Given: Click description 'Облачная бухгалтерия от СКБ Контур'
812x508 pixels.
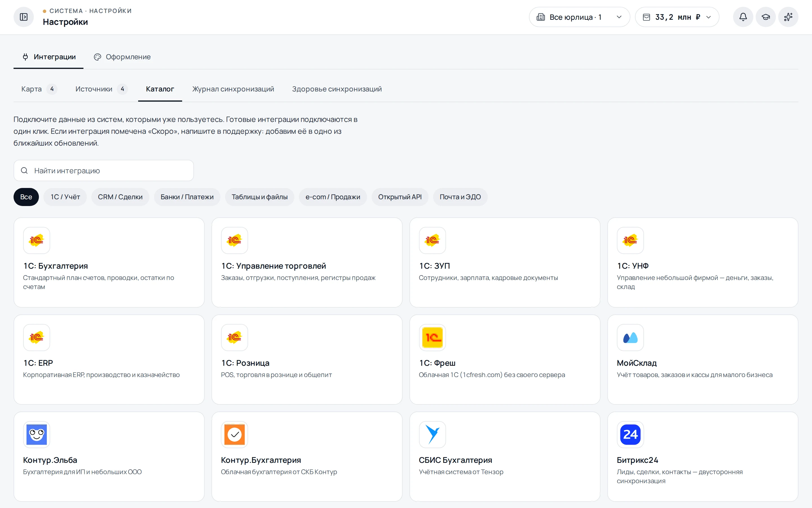Looking at the screenshot, I should click(279, 472).
